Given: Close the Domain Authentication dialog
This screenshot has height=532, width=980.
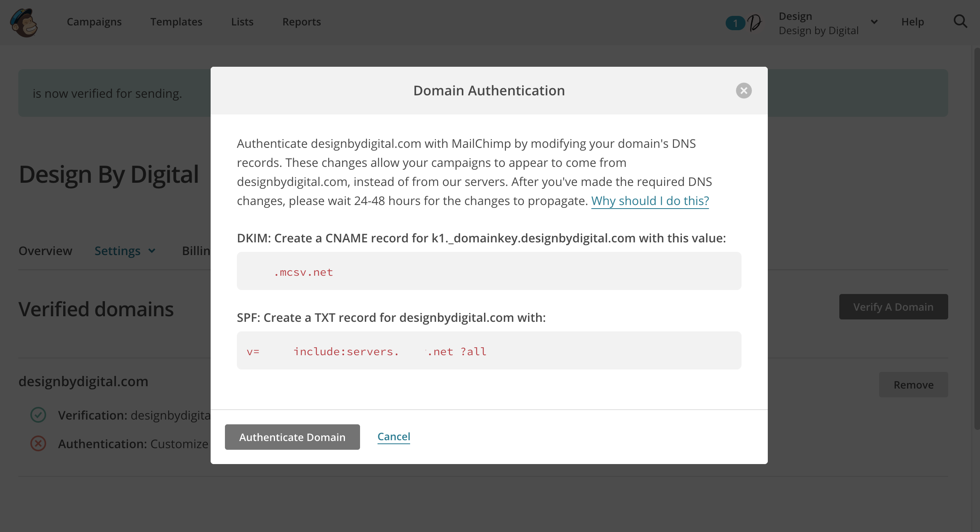Looking at the screenshot, I should pos(744,91).
